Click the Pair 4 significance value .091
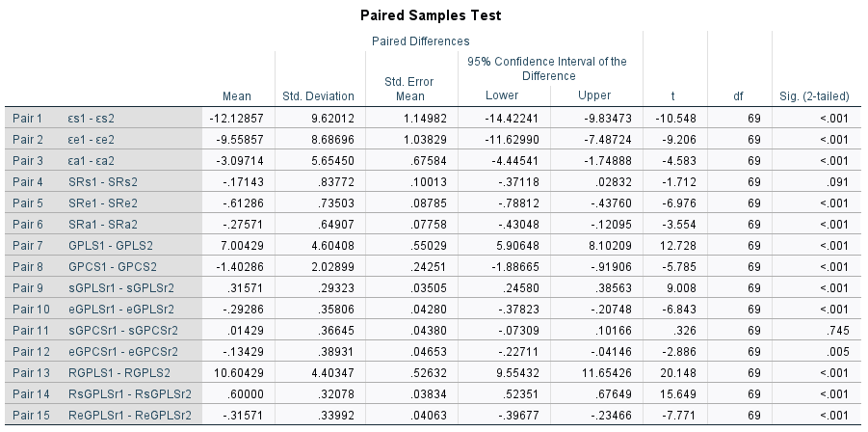Image resolution: width=868 pixels, height=432 pixels. click(x=836, y=181)
